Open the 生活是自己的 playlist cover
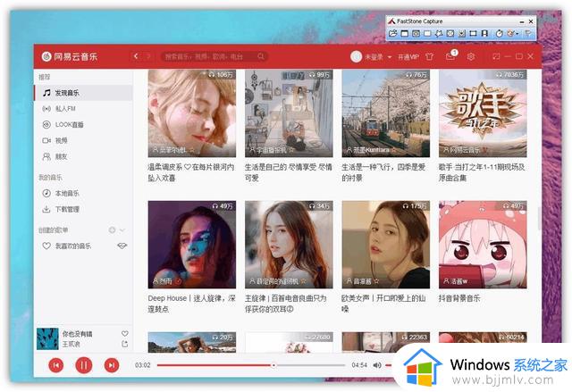This screenshot has height=392, width=572. pyautogui.click(x=289, y=113)
